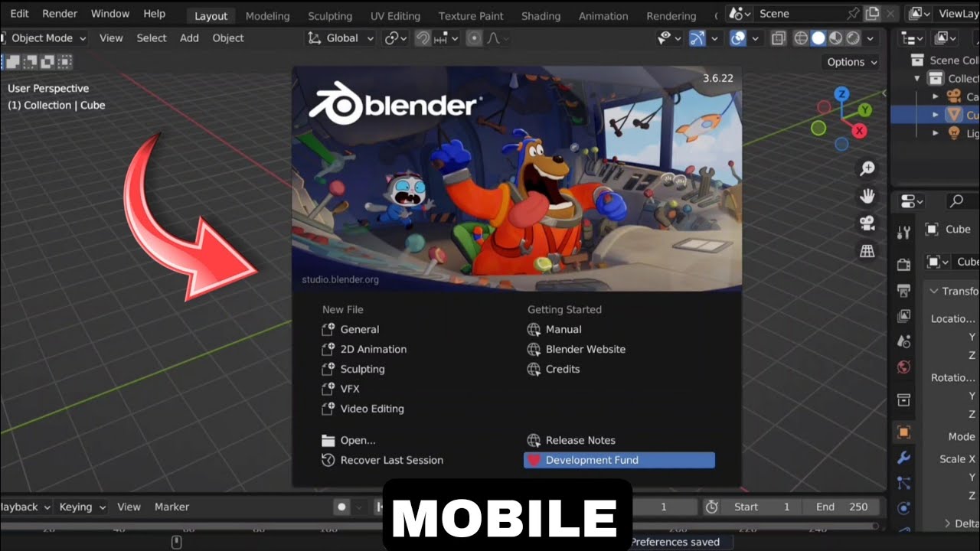Open the World properties tab icon
The height and width of the screenshot is (551, 980).
904,367
